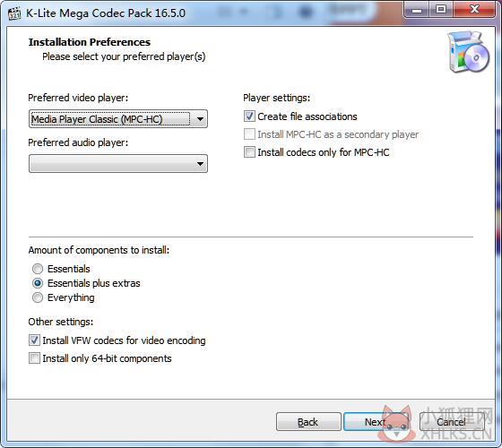This screenshot has width=502, height=448.
Task: Click Amount of components to install label
Action: pos(99,250)
